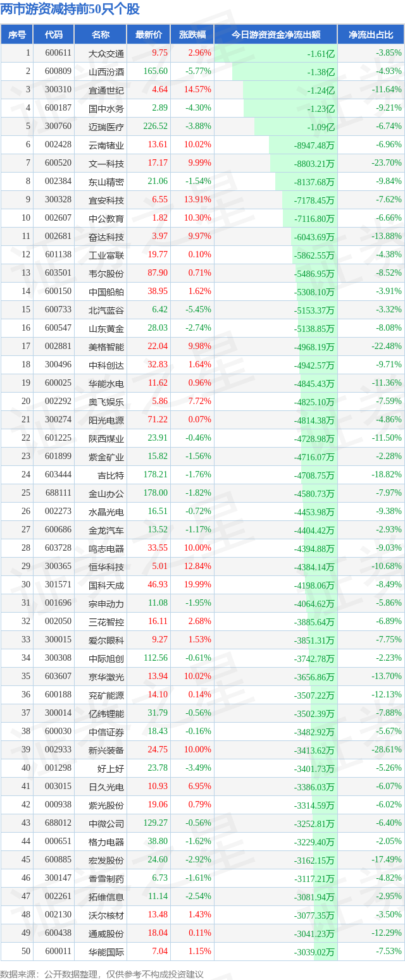Image resolution: width=405 pixels, height=980 pixels.
Task: Click the 最新价 column header
Action: (x=149, y=35)
